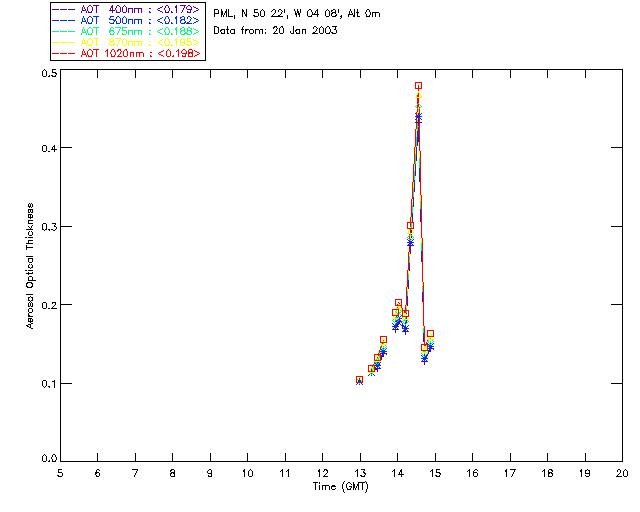
Task: Click the AOT 400nm legend entry
Action: [127, 9]
